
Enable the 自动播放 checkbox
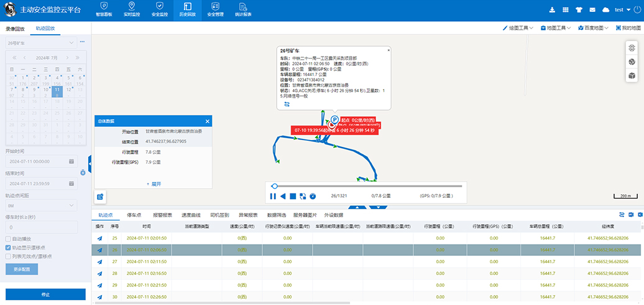tap(7, 238)
